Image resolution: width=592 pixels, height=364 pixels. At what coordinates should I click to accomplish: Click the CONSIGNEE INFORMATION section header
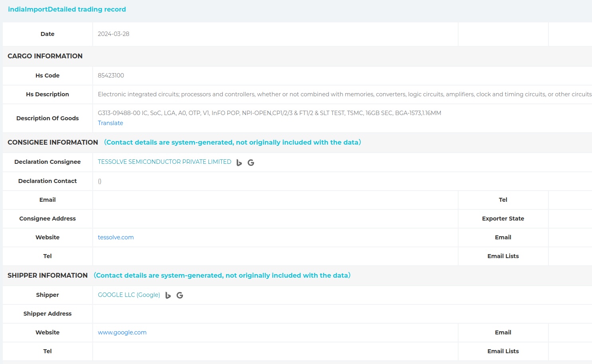click(x=53, y=142)
